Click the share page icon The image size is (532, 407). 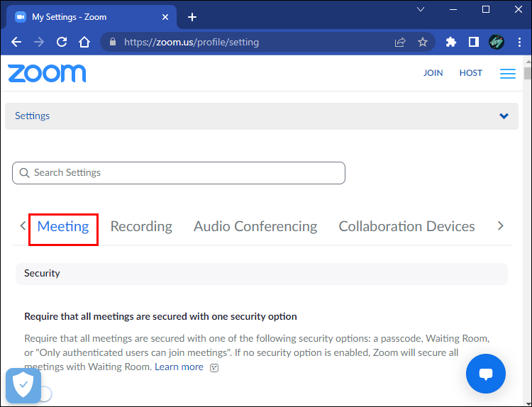click(401, 42)
